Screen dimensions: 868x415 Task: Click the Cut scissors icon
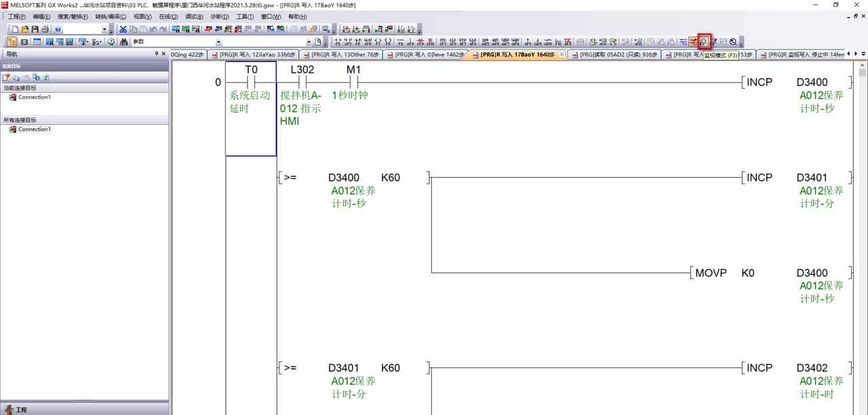[x=123, y=29]
